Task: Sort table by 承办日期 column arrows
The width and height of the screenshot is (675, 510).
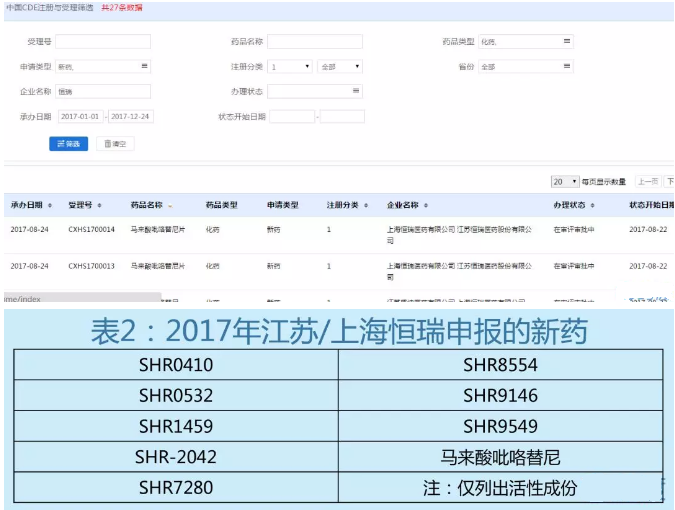Action: click(52, 205)
